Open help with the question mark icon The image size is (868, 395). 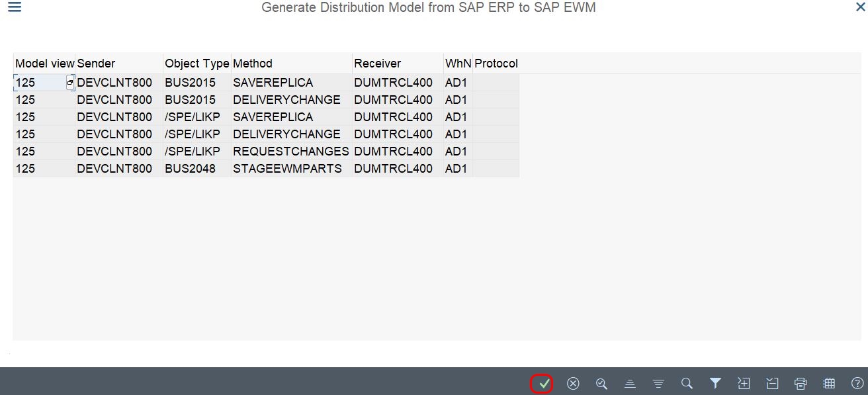click(x=857, y=383)
